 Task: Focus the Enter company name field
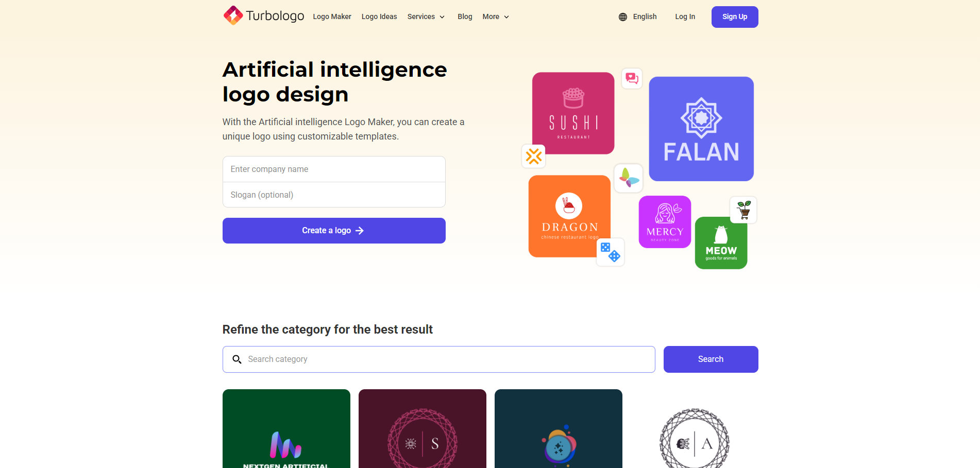point(334,169)
